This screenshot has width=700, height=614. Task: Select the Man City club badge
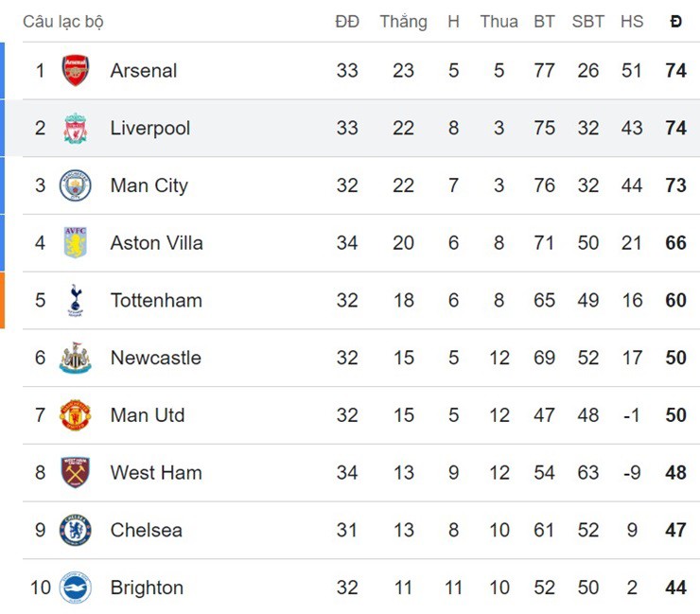coord(76,185)
